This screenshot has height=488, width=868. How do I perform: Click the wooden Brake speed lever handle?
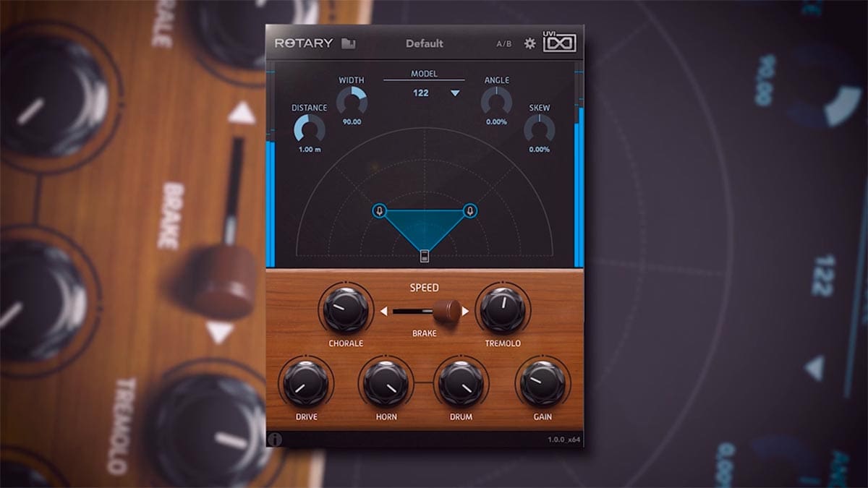coord(447,312)
